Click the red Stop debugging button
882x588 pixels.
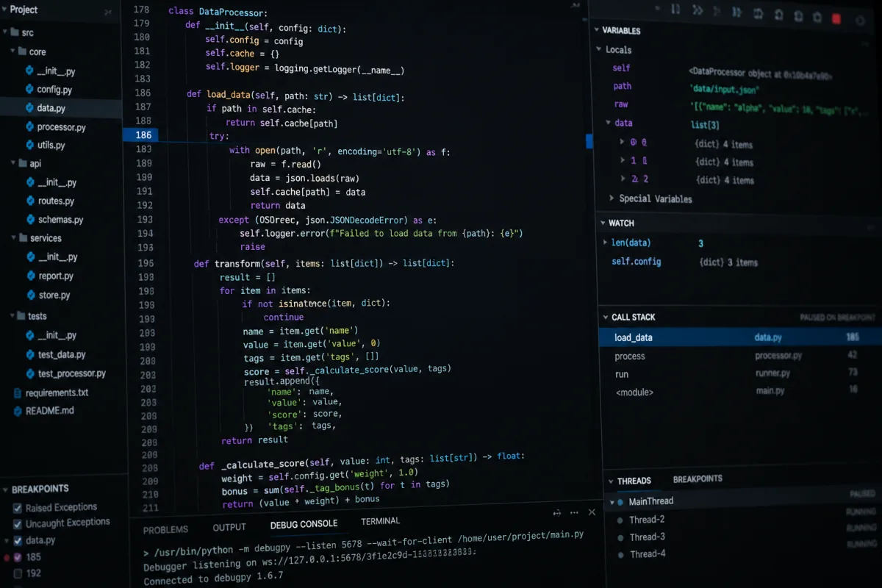coord(836,18)
